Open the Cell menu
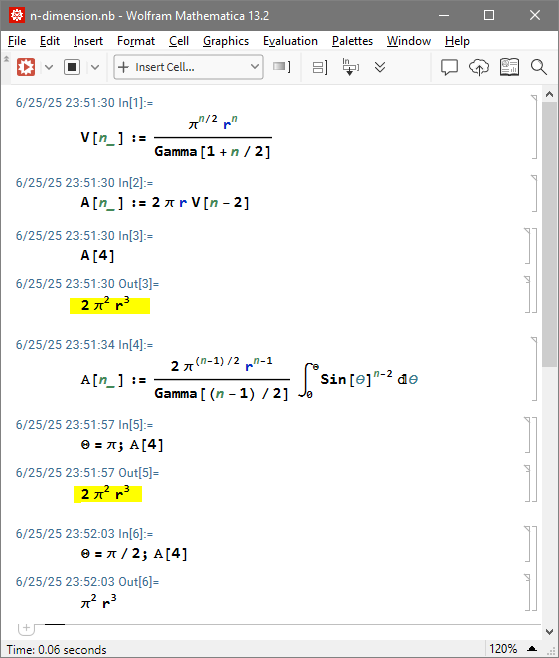This screenshot has height=658, width=559. [179, 41]
